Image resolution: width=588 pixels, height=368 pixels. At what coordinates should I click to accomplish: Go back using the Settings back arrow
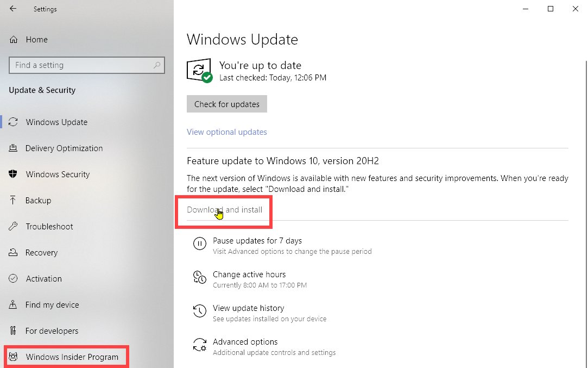click(13, 9)
